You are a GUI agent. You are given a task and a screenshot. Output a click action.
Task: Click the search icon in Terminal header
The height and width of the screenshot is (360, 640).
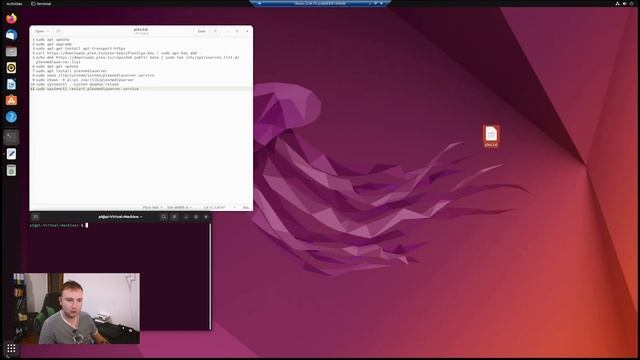tap(164, 217)
